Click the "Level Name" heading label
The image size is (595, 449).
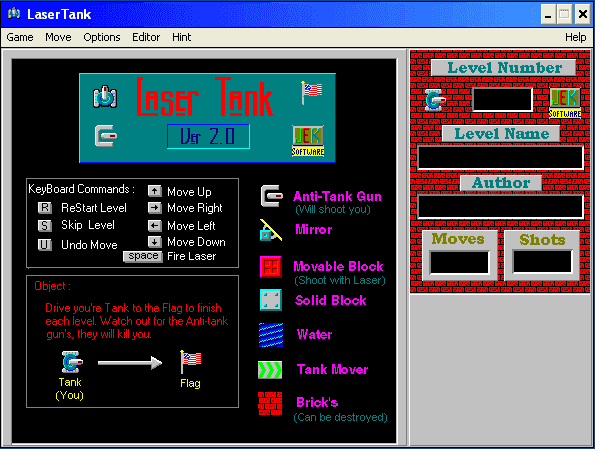[502, 134]
